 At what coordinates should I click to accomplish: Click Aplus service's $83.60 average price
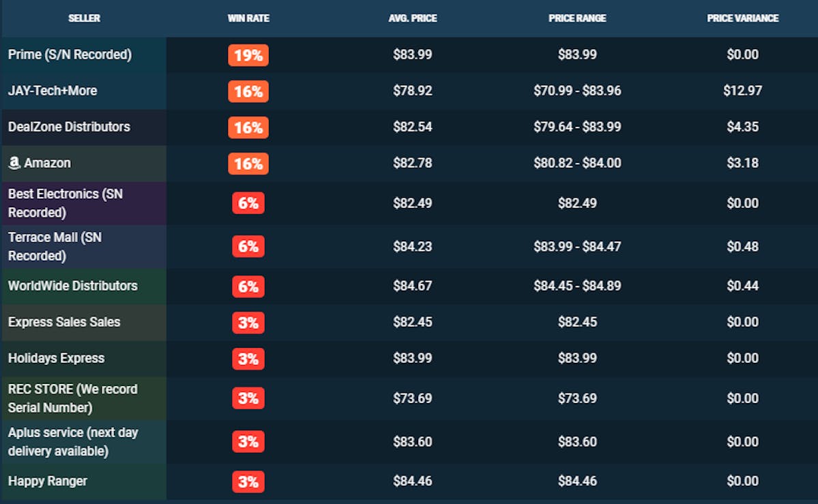[x=413, y=441]
